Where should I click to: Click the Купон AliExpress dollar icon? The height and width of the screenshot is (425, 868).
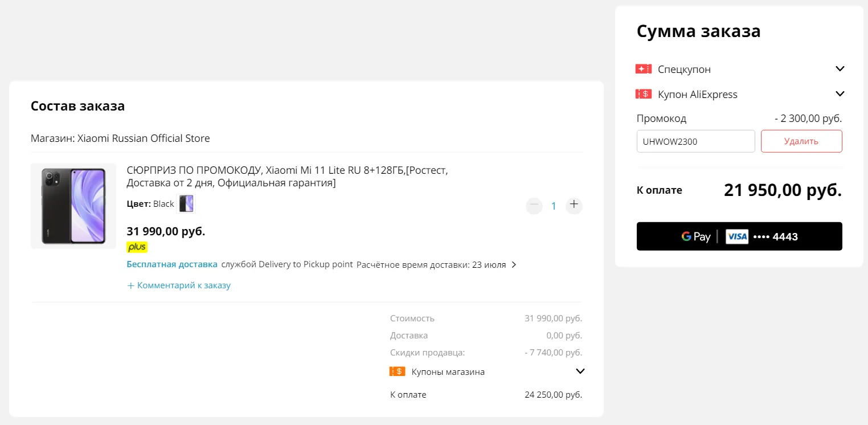[x=643, y=94]
